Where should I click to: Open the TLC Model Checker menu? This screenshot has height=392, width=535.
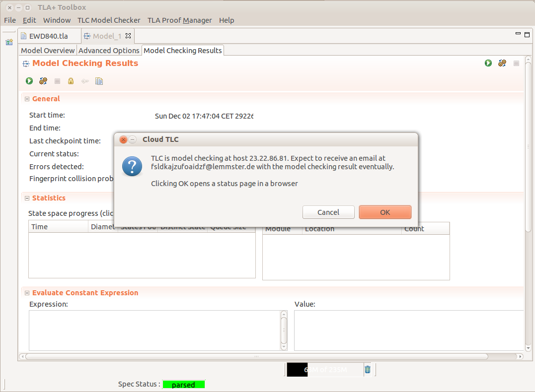tap(109, 20)
